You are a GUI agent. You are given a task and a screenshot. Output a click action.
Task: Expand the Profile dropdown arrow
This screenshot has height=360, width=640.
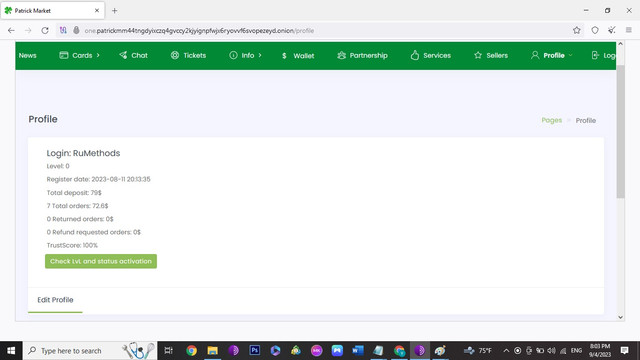(570, 55)
